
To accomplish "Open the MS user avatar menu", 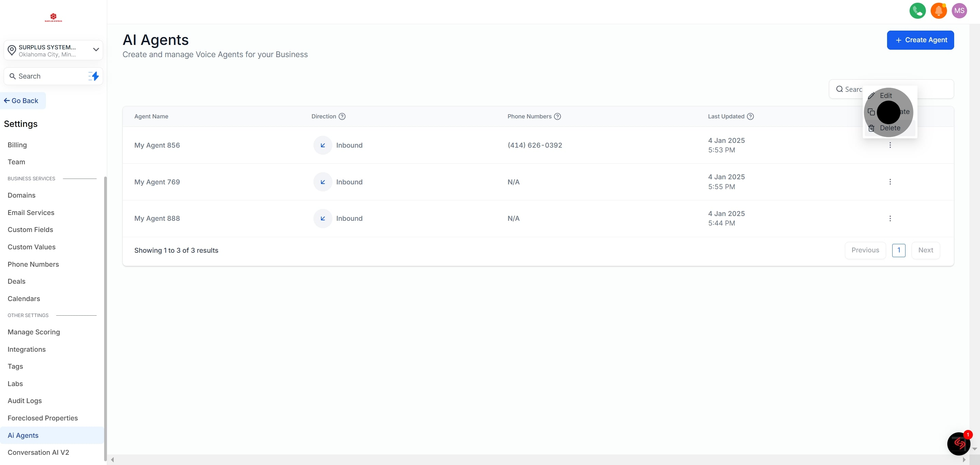I will coord(959,11).
